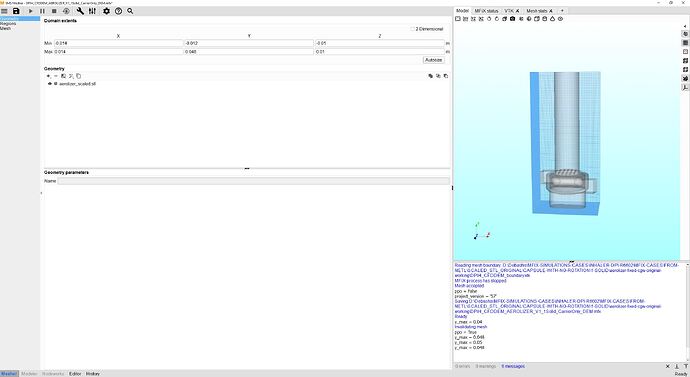Click the magnifier search icon in top toolbar
Image resolution: width=690 pixels, height=377 pixels.
click(130, 11)
